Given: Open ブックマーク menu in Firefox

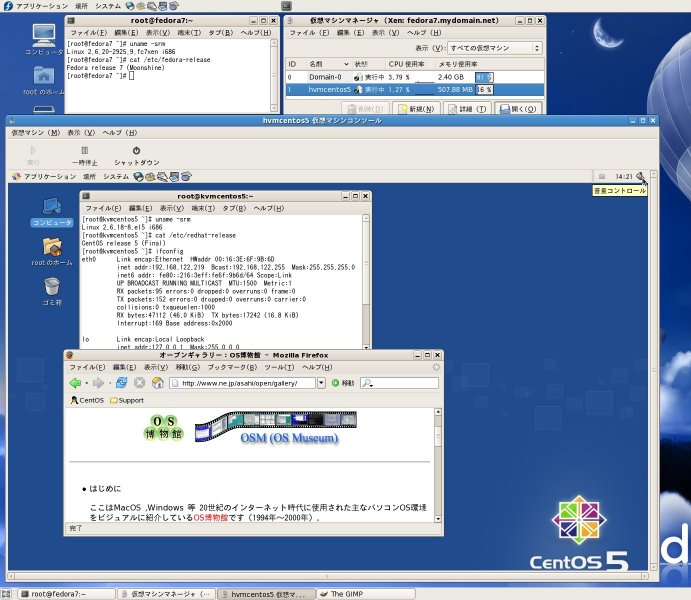Looking at the screenshot, I should click(232, 367).
